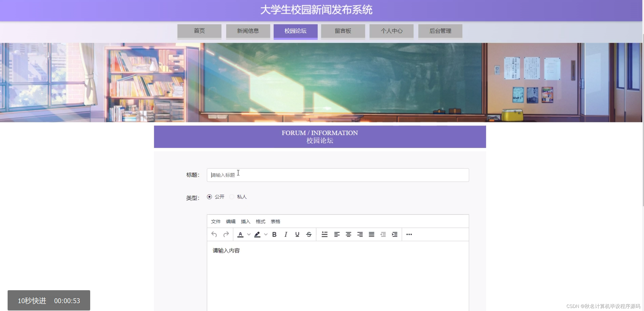This screenshot has width=644, height=311.
Task: Set text alignment to justify
Action: [371, 234]
